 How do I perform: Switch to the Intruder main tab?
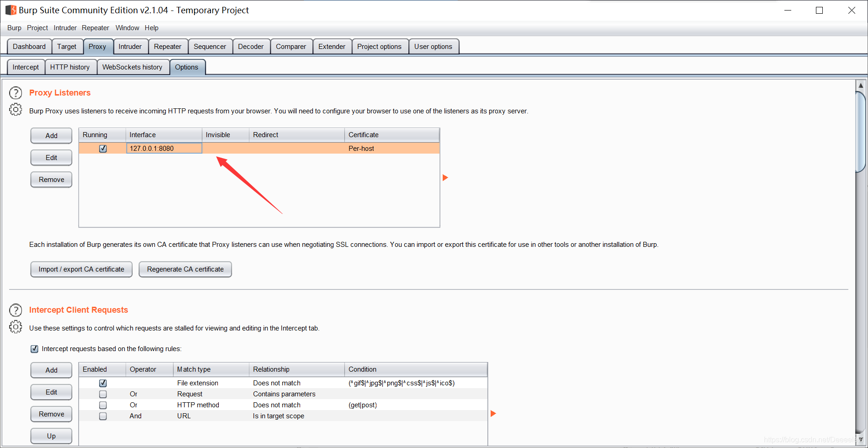coord(130,47)
